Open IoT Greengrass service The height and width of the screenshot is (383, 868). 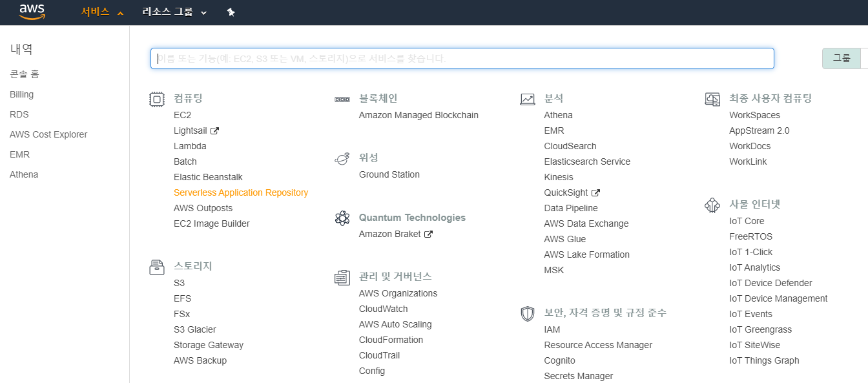760,329
